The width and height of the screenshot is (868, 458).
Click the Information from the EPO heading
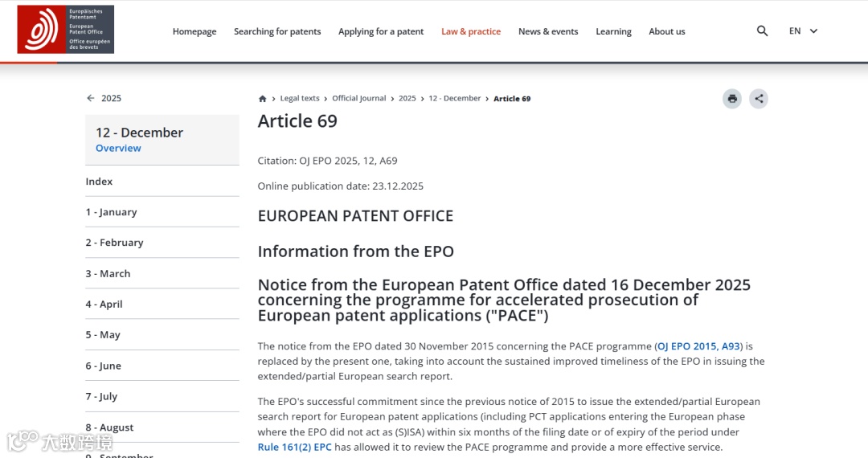tap(355, 251)
